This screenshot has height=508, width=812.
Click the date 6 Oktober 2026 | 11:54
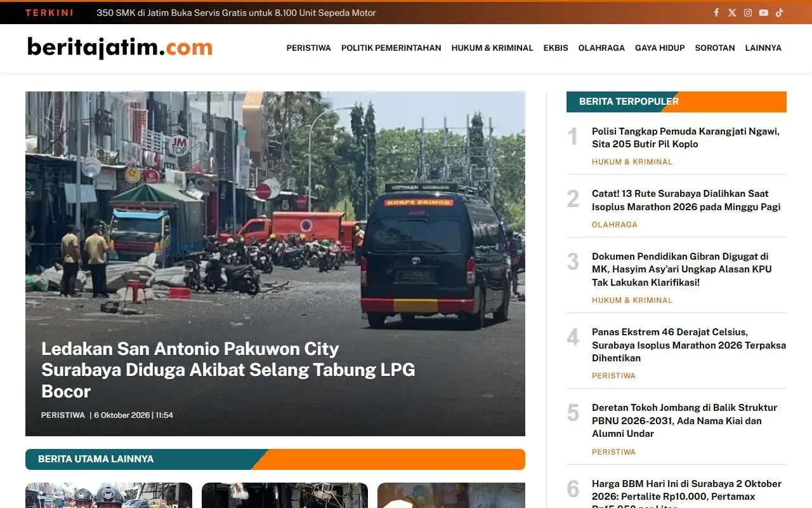pos(133,415)
